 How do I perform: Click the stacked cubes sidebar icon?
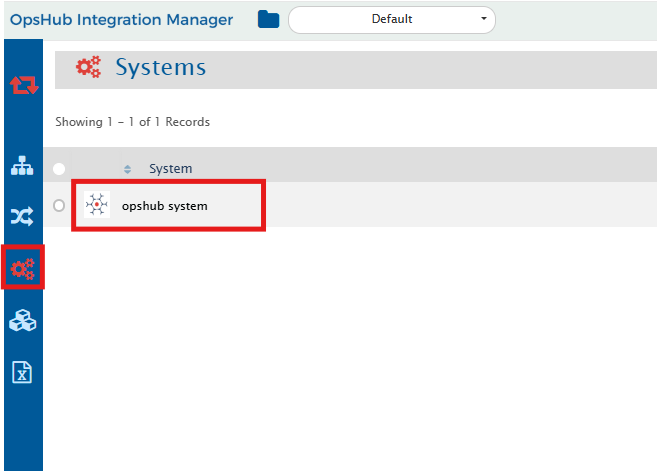22,321
